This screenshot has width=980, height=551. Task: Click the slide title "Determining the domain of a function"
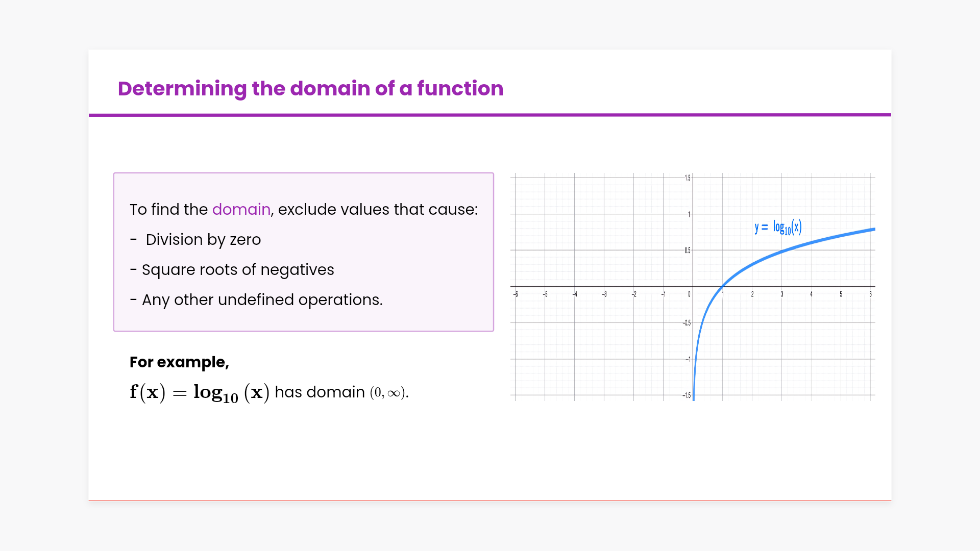(x=310, y=88)
